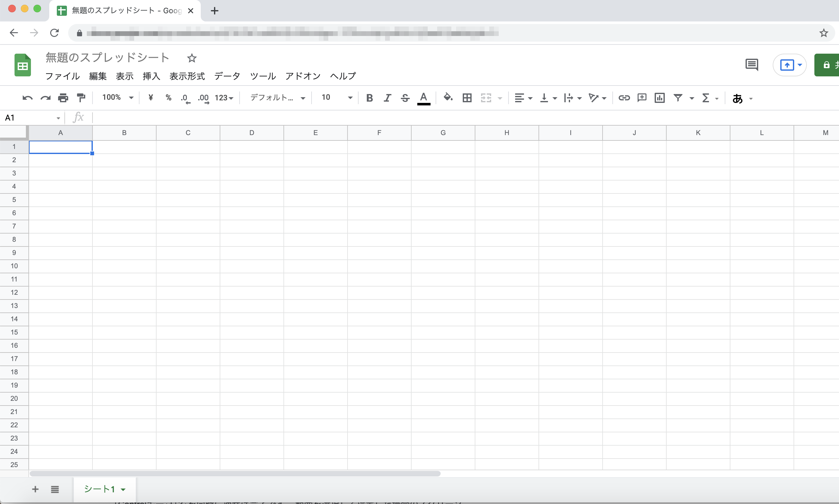Image resolution: width=839 pixels, height=504 pixels.
Task: Toggle italic formatting
Action: 387,98
